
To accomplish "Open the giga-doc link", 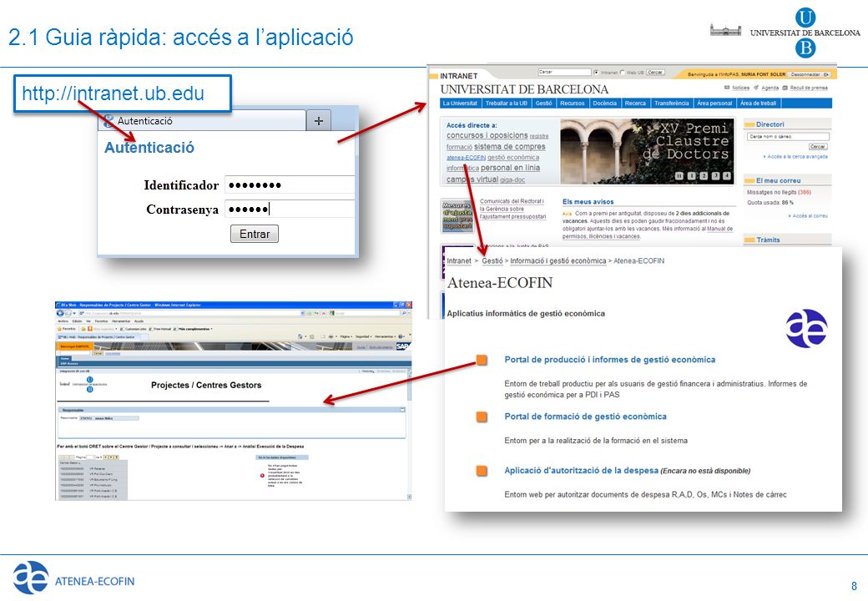I will pyautogui.click(x=512, y=179).
